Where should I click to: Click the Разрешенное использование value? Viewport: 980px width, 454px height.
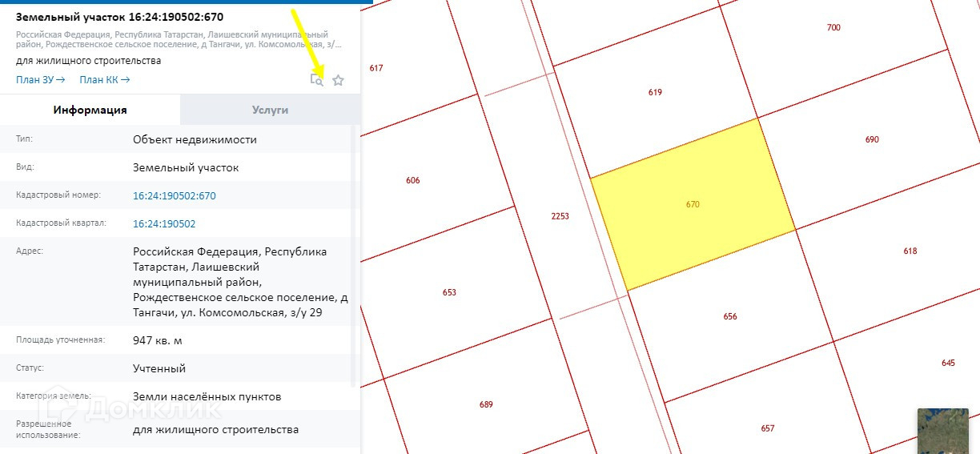(215, 429)
